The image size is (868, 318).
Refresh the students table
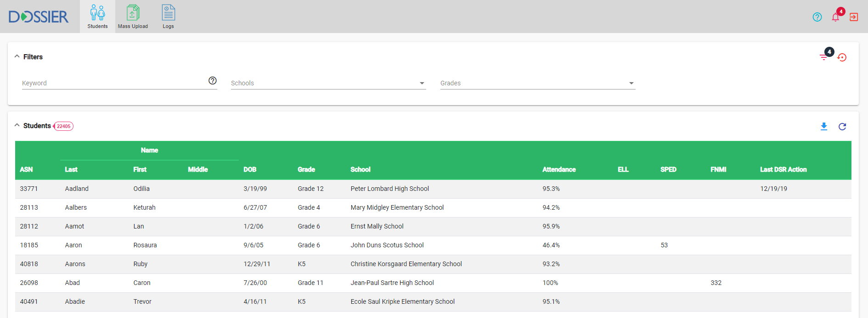pyautogui.click(x=842, y=126)
